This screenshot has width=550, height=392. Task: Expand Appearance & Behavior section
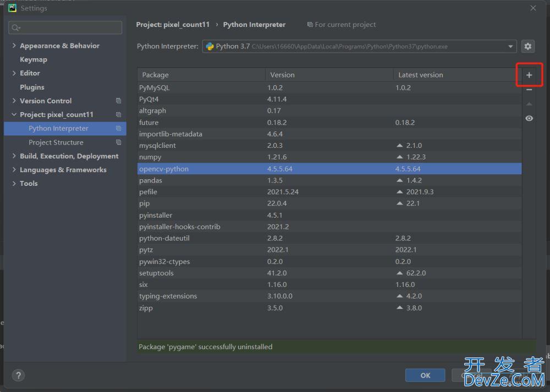click(14, 46)
